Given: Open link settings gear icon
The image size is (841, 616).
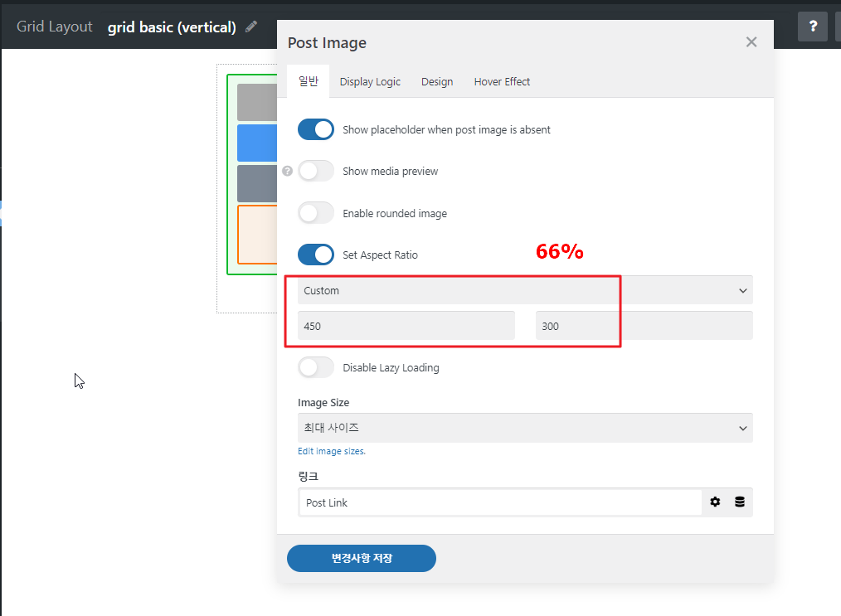Looking at the screenshot, I should 715,502.
